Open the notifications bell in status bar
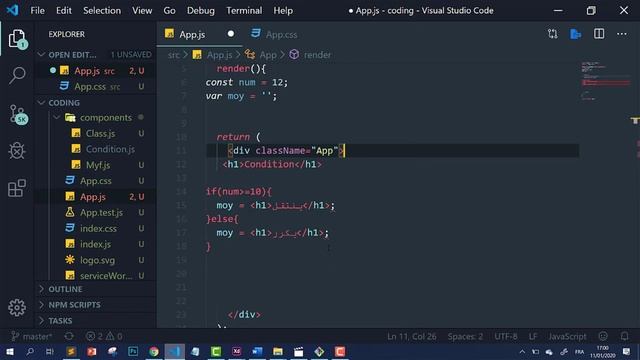The image size is (640, 360). click(x=624, y=336)
